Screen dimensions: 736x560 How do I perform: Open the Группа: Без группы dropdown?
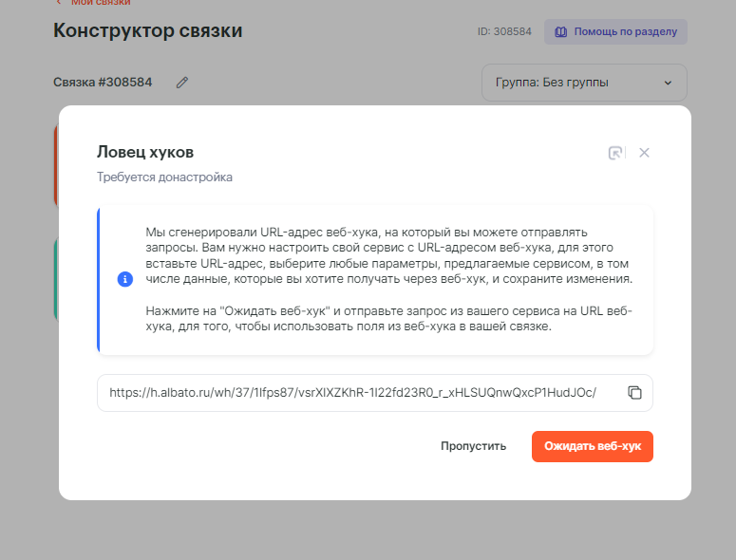pos(575,83)
